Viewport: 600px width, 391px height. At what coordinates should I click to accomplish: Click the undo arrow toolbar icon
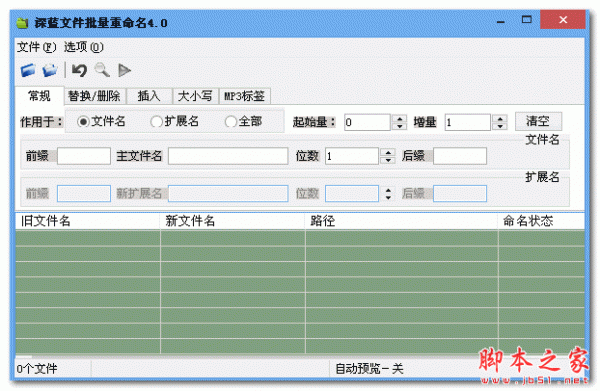pyautogui.click(x=80, y=70)
